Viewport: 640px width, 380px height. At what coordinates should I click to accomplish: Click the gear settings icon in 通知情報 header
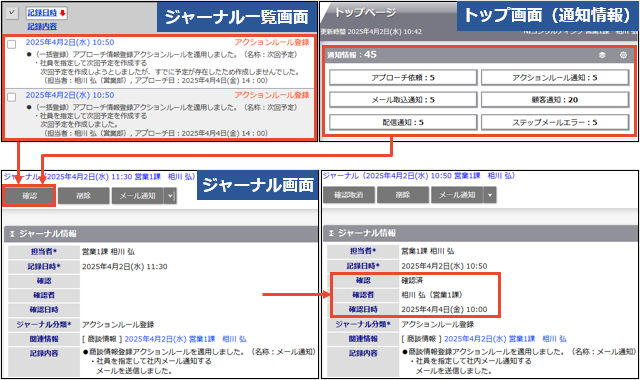[623, 55]
